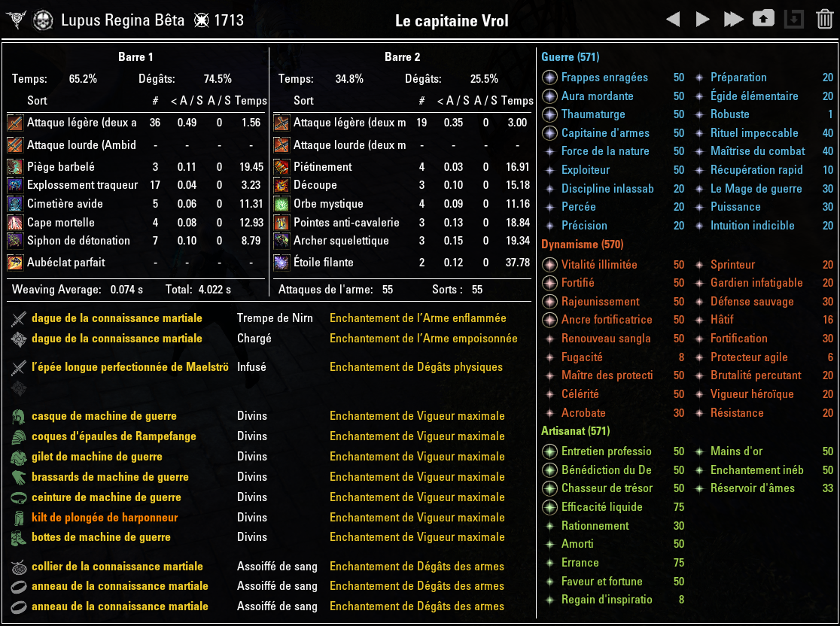Click the collier necklace slot icon

(19, 567)
